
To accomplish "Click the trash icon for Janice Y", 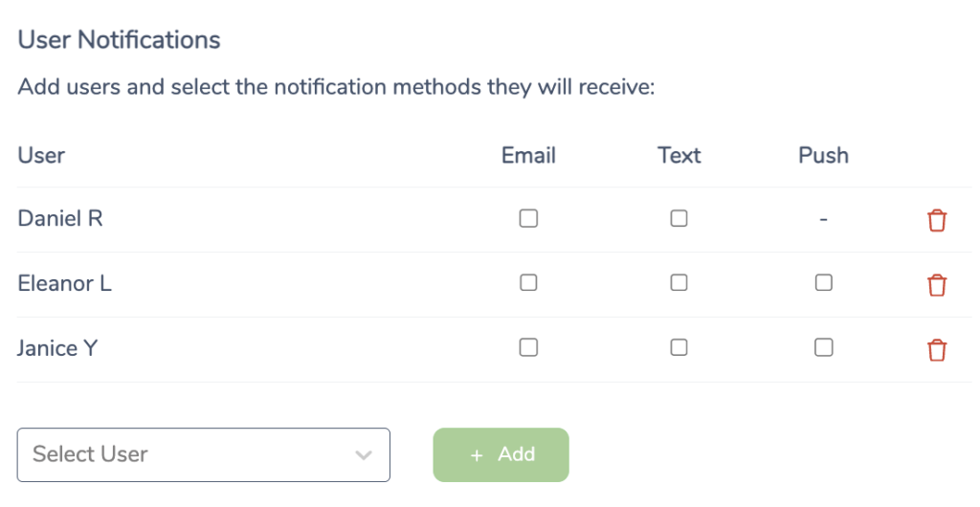I will pos(936,350).
